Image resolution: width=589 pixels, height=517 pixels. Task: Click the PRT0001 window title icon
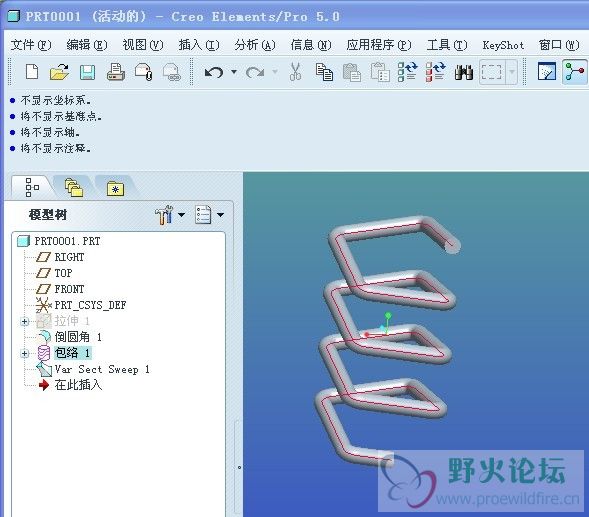coord(14,16)
